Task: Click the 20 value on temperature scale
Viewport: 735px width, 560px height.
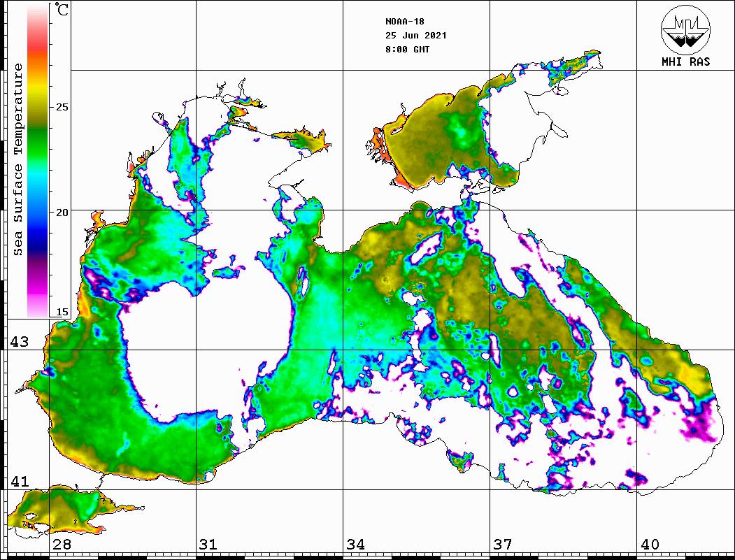Action: point(62,213)
